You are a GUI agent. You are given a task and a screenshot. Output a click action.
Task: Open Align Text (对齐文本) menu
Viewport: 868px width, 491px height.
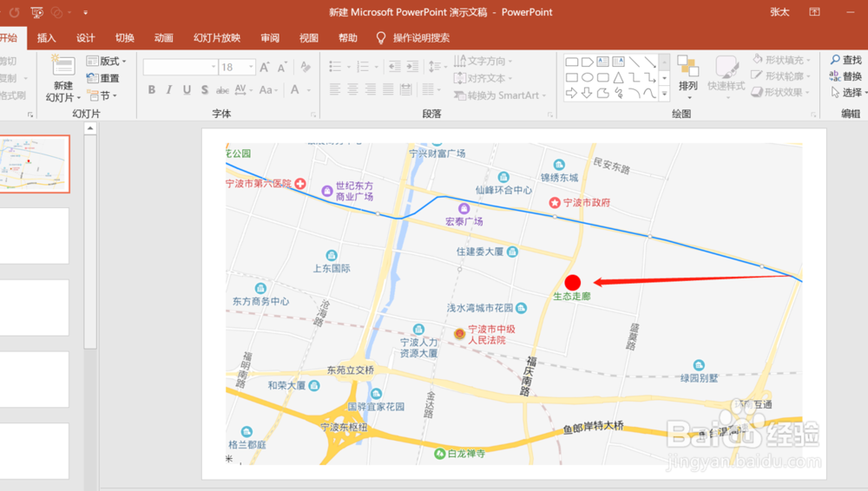point(483,78)
